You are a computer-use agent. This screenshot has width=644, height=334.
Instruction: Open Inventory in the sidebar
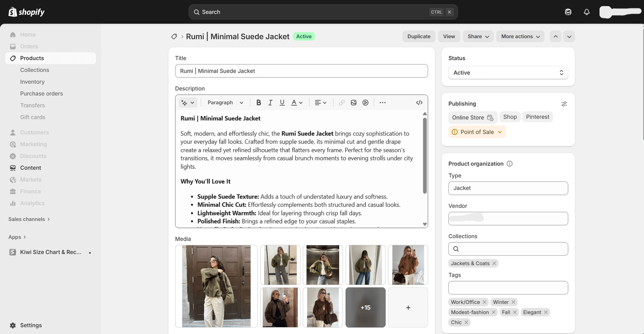coord(32,82)
